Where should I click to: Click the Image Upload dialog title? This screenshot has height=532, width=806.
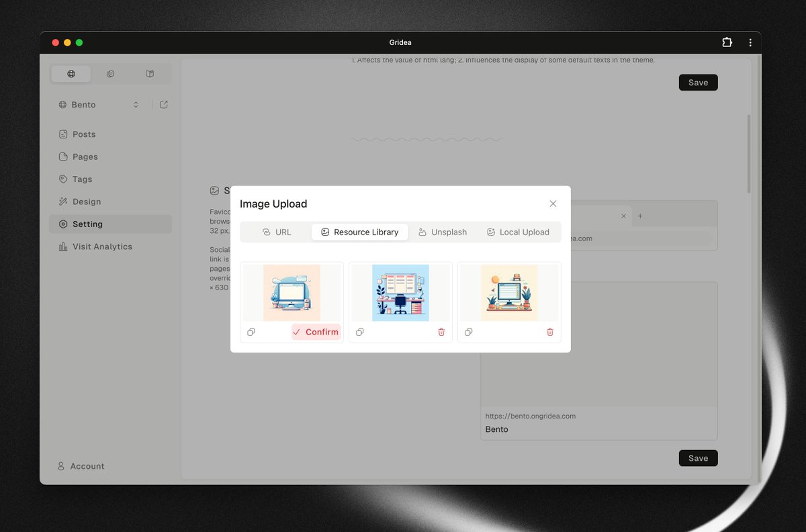coord(273,204)
